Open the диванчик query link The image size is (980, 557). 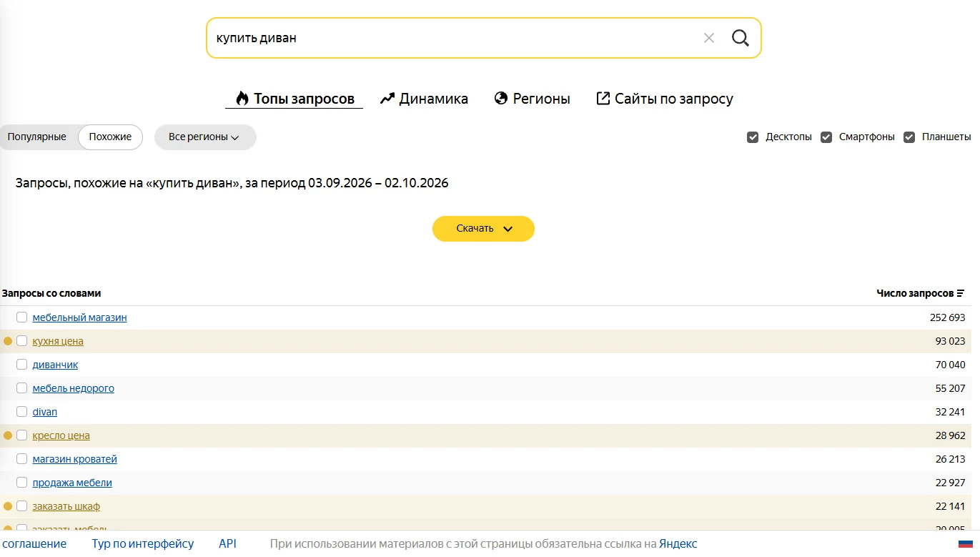click(55, 365)
